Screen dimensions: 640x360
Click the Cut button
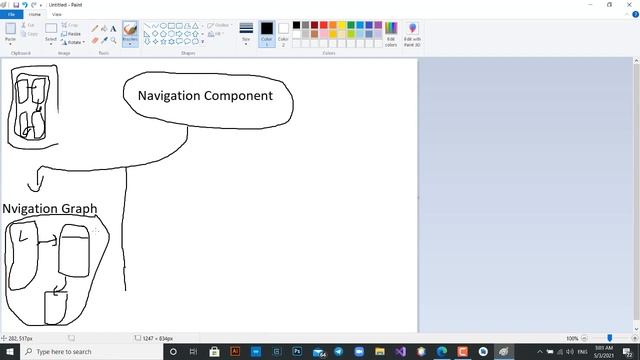28,25
